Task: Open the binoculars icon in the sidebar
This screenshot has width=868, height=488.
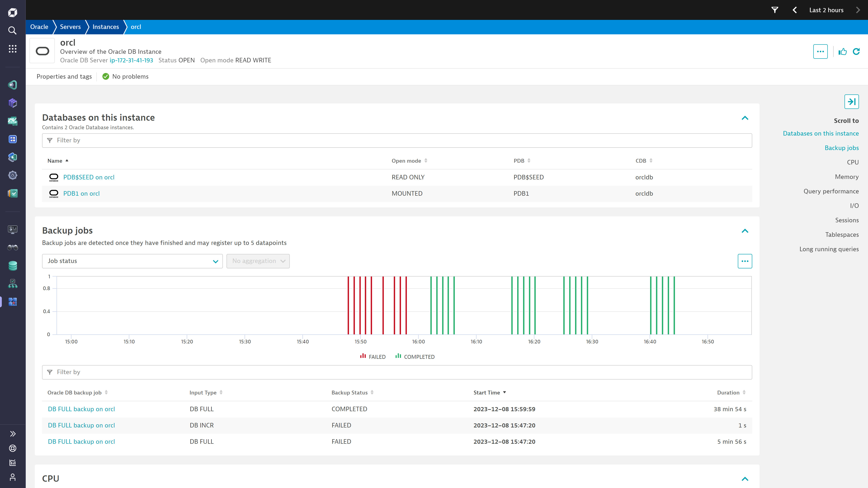Action: 12,248
